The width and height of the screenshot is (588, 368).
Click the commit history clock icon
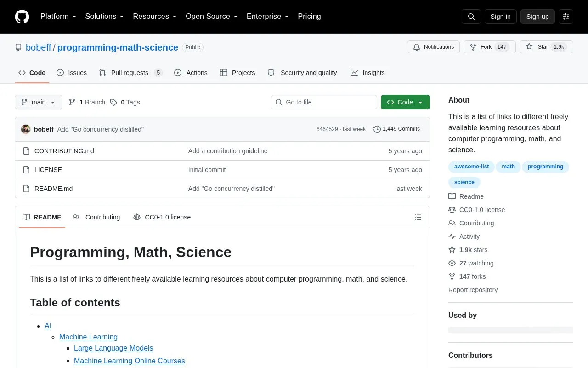pos(377,129)
